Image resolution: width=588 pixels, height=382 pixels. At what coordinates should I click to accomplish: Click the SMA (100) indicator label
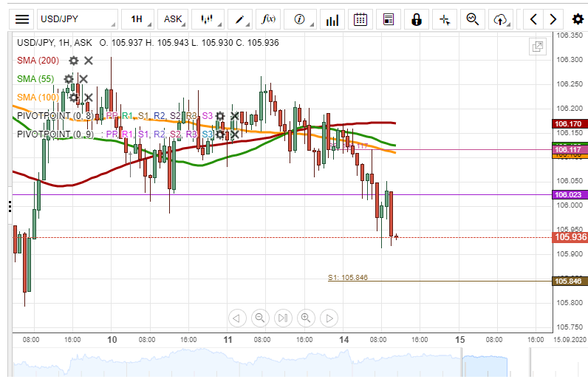click(x=38, y=98)
